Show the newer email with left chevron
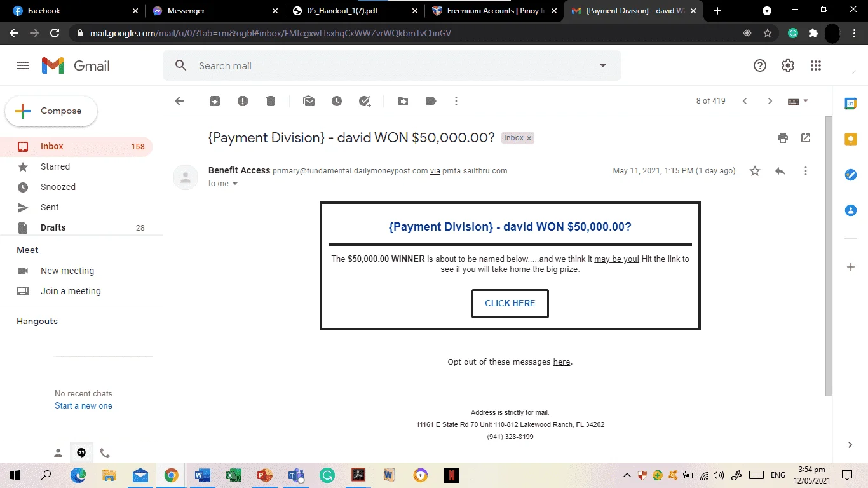The image size is (868, 488). tap(745, 101)
